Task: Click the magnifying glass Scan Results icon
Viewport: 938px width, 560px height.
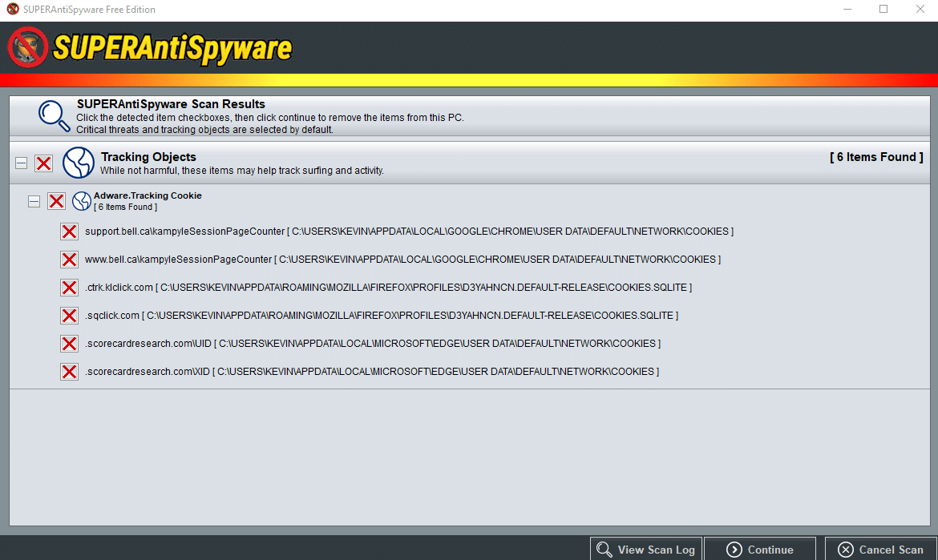Action: (54, 116)
